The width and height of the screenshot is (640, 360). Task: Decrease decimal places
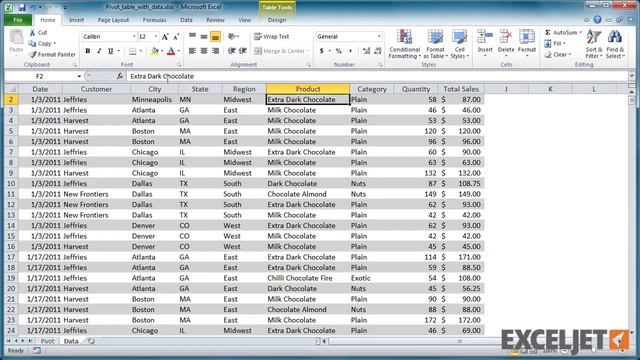coord(378,51)
